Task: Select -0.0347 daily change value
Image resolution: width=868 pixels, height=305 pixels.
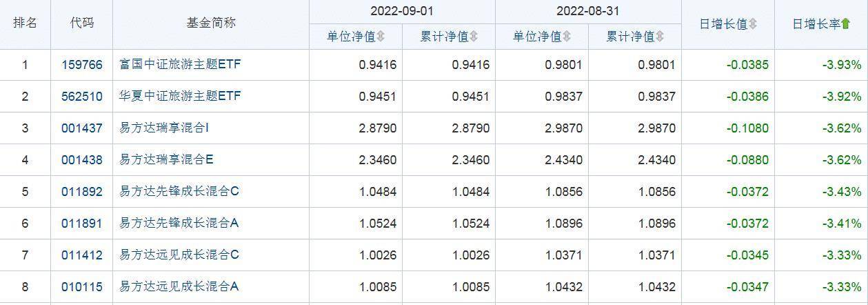Action: 747,286
